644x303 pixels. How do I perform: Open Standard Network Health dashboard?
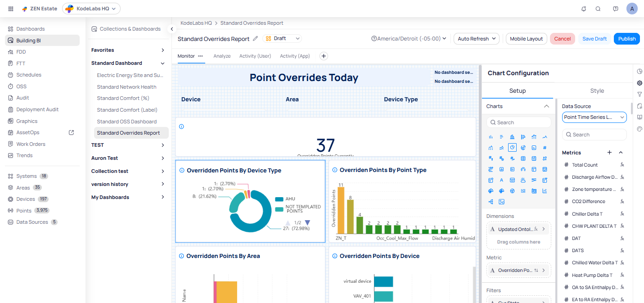126,87
